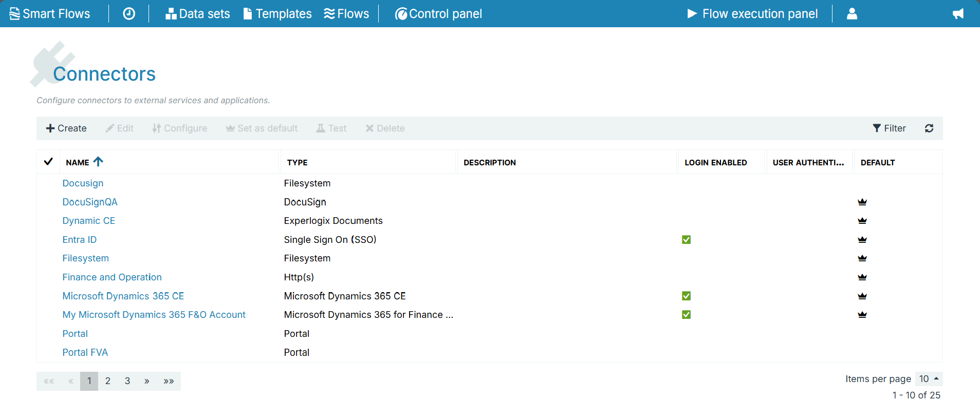Open the Filesystem connector link

coord(86,258)
